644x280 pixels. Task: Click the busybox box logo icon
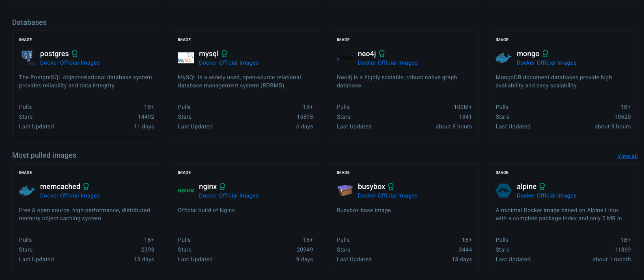pyautogui.click(x=345, y=190)
